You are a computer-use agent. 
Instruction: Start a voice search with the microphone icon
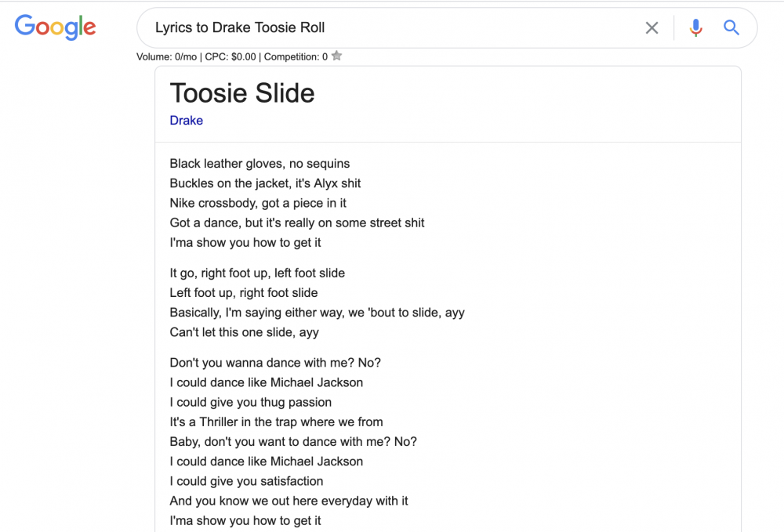point(695,27)
